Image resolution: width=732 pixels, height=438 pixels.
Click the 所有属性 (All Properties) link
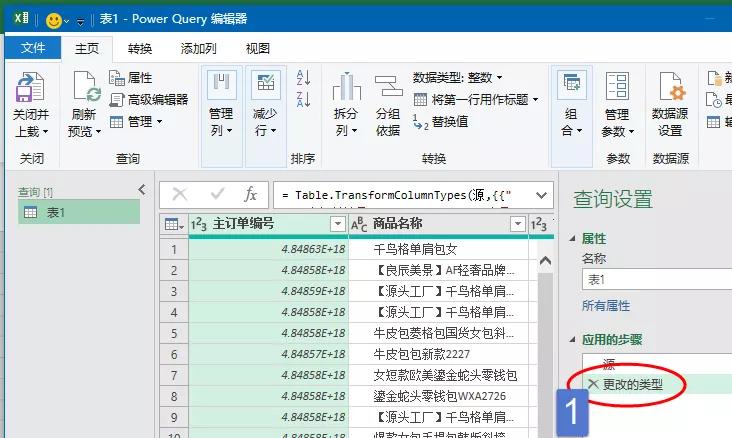[x=606, y=305]
